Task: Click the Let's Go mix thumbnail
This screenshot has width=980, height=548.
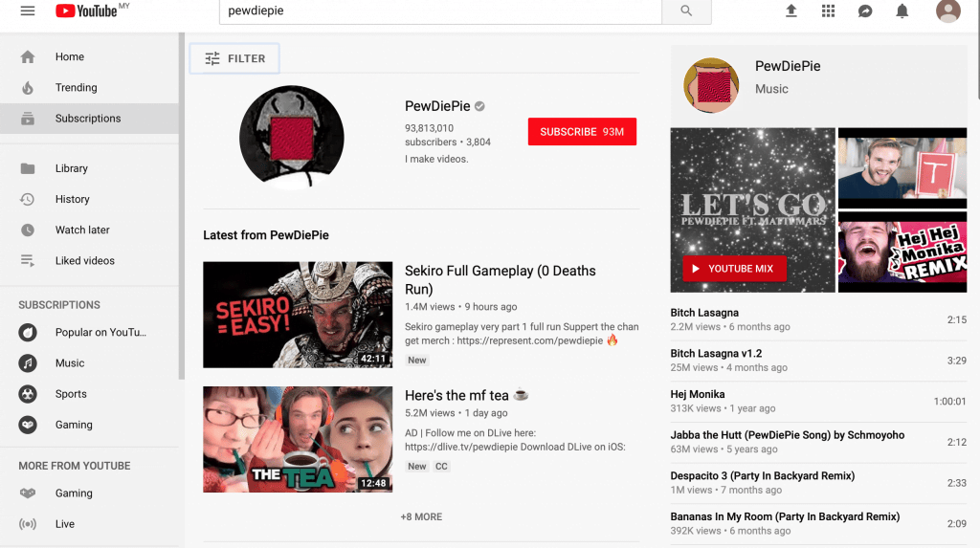Action: click(752, 210)
